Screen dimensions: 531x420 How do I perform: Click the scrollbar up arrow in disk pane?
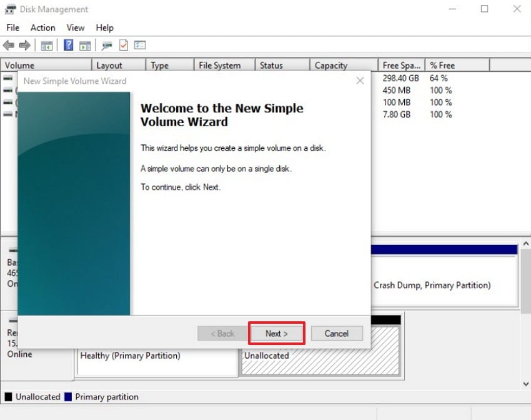click(x=525, y=244)
